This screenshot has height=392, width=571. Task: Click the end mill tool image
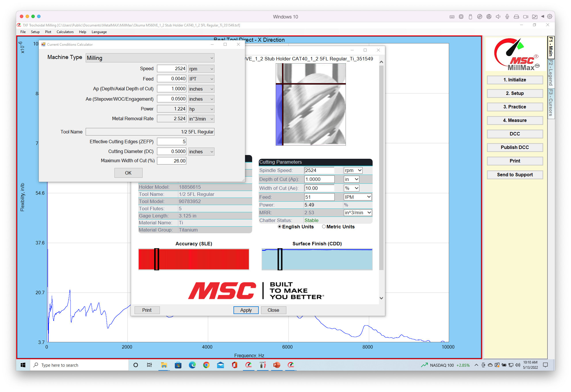tap(311, 104)
